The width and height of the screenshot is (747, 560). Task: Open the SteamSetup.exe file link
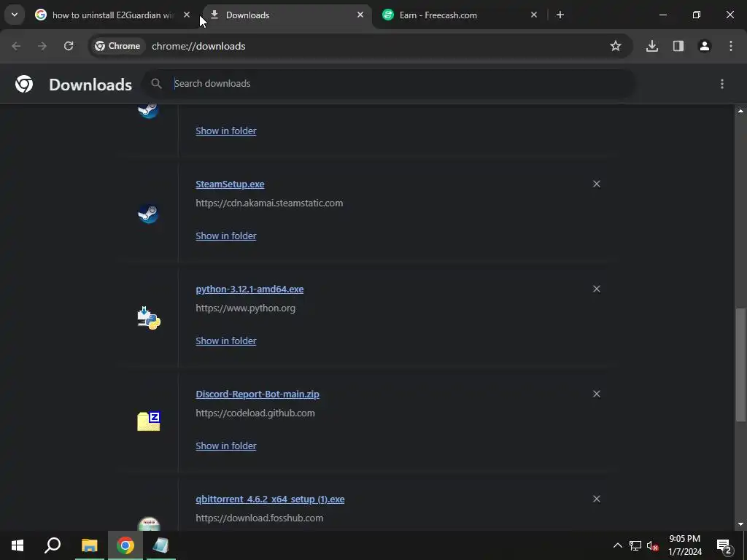pyautogui.click(x=230, y=184)
